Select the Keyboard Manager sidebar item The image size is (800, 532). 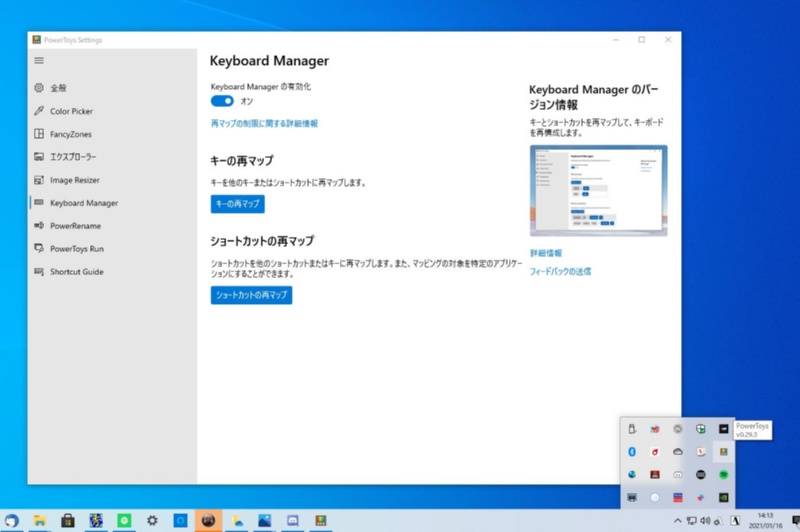(84, 203)
